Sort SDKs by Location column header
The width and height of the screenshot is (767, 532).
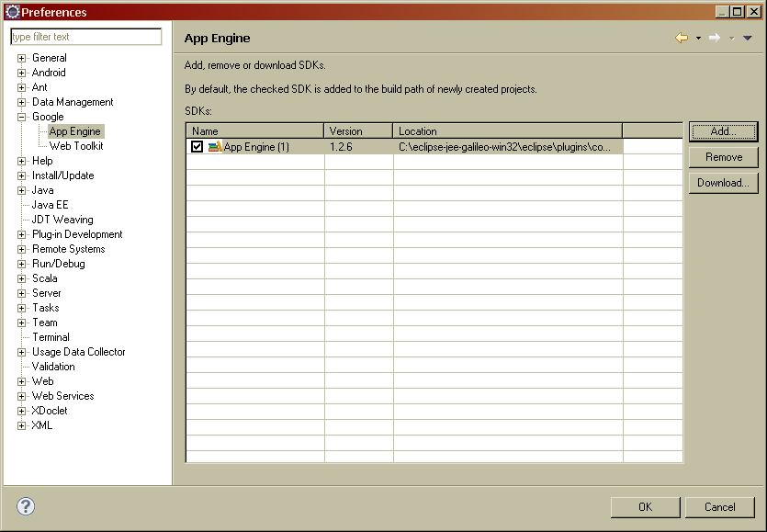pyautogui.click(x=507, y=130)
